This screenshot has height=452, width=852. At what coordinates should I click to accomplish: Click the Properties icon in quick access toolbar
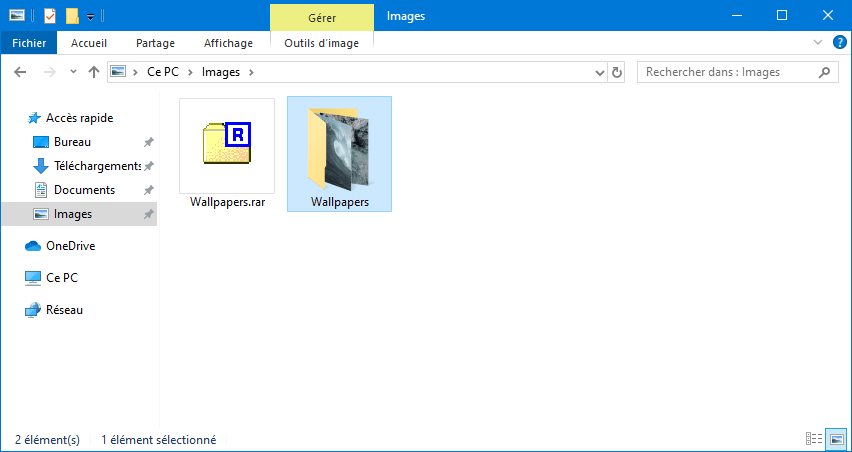tap(50, 16)
